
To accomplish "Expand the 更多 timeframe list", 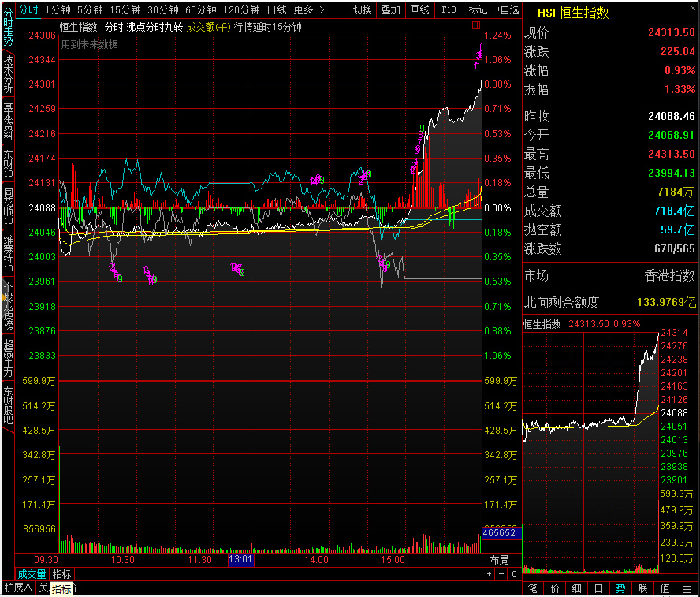I will point(307,10).
